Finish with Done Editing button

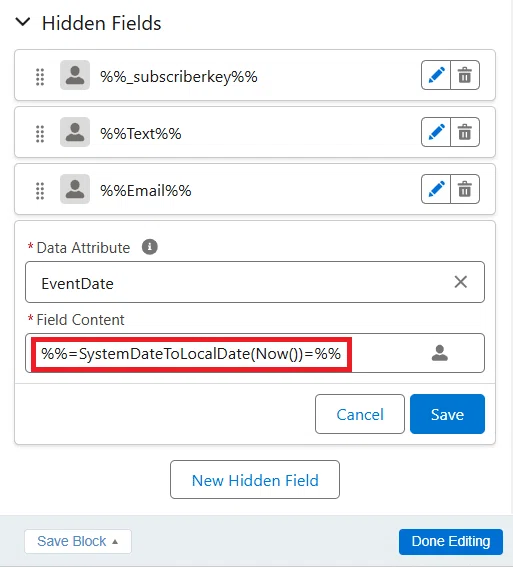tap(451, 542)
